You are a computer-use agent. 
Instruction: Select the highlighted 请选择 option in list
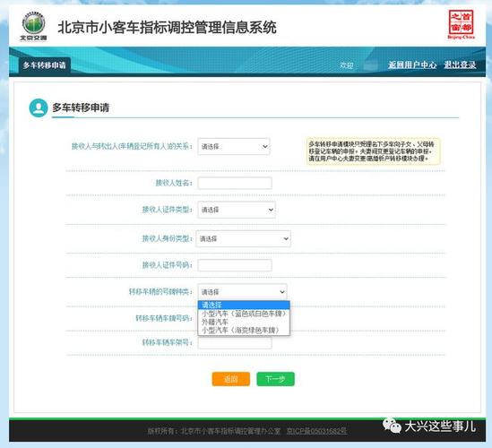[x=244, y=305]
